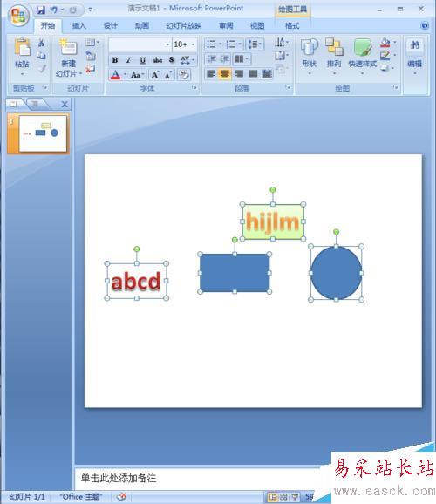Open the 字体 font dialog launcher
The width and height of the screenshot is (436, 504).
click(194, 87)
